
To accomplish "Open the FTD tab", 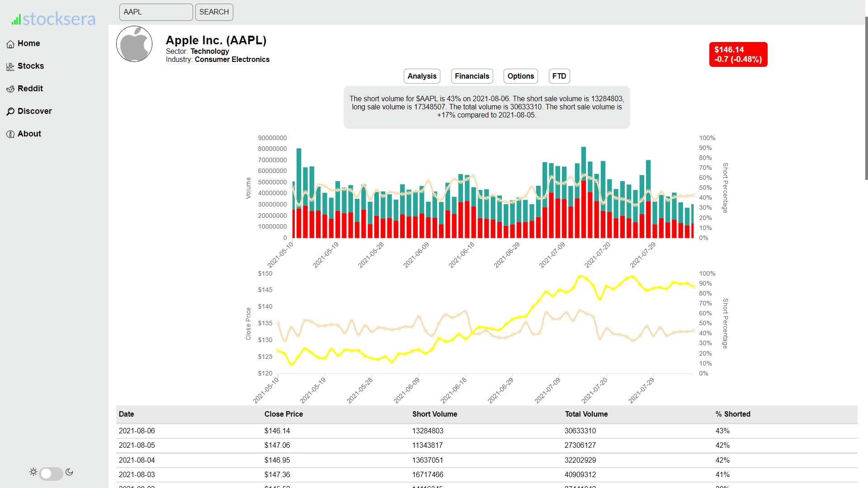I will point(559,76).
